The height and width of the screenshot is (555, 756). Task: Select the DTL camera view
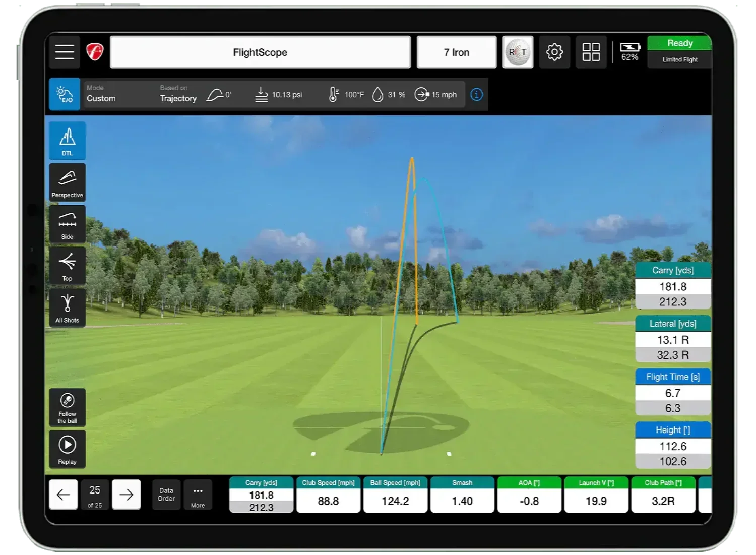pos(67,141)
